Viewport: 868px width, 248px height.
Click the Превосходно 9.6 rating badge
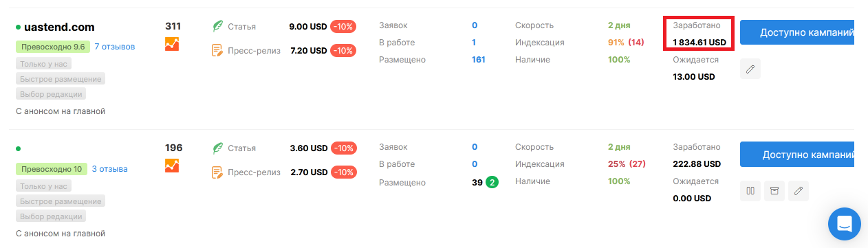[52, 47]
